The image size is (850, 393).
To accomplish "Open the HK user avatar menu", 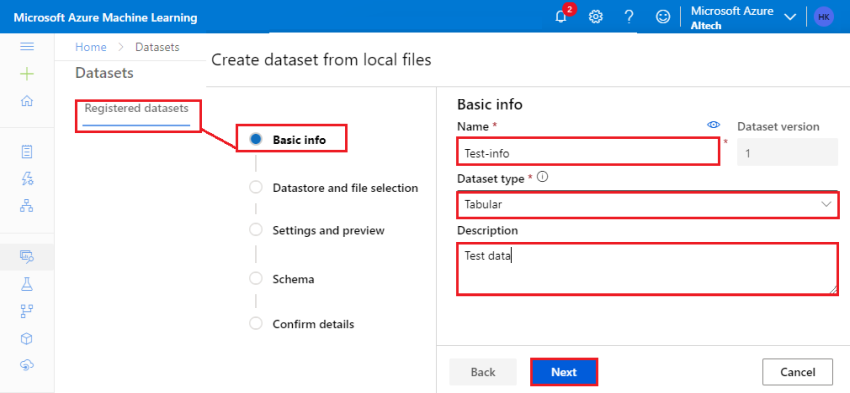I will click(x=824, y=17).
